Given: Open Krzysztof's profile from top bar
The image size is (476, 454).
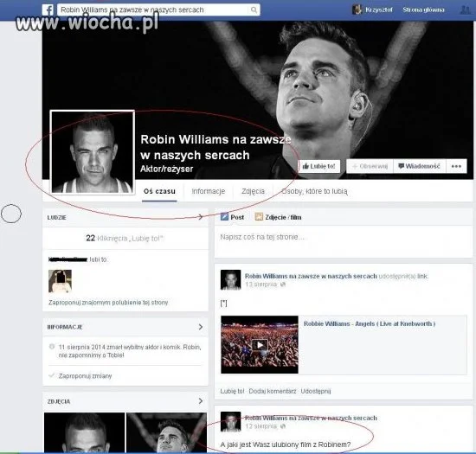Looking at the screenshot, I should click(x=372, y=10).
